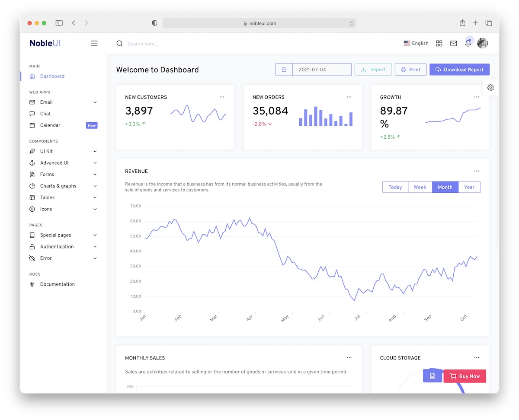Expand the Charts & graphs submenu
The width and height of the screenshot is (519, 420).
tap(64, 186)
